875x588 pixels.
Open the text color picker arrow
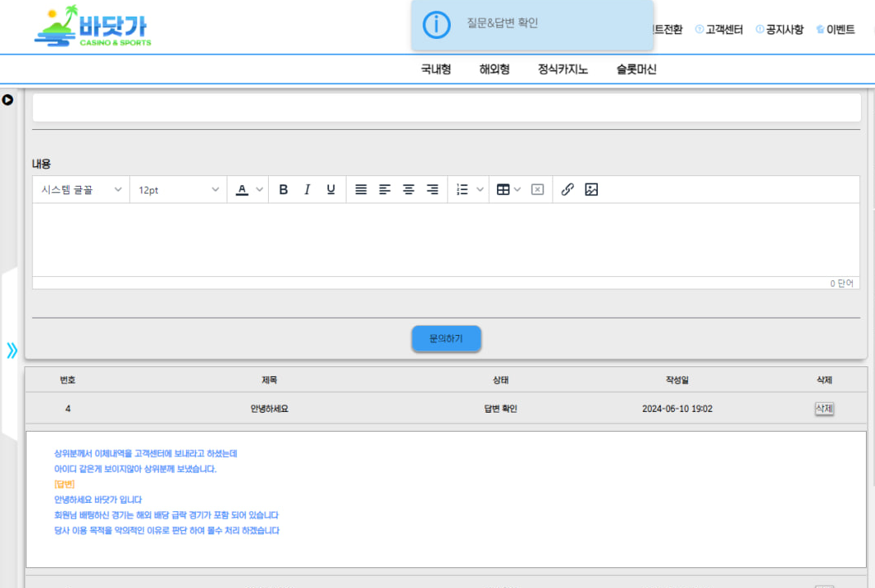(x=260, y=189)
